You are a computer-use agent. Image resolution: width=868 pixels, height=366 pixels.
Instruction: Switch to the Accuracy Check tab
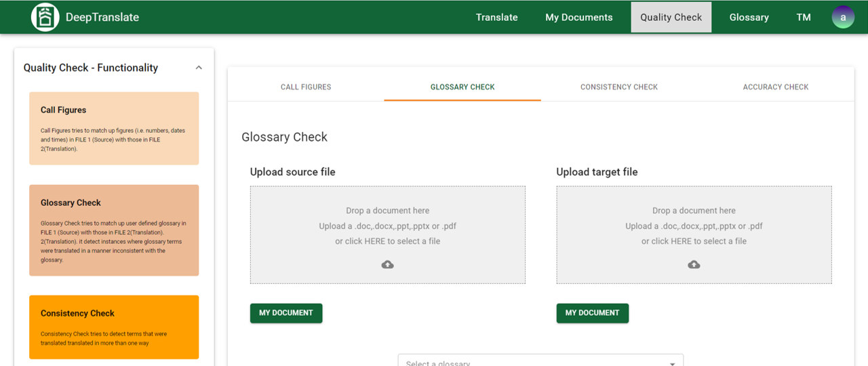[x=776, y=87]
